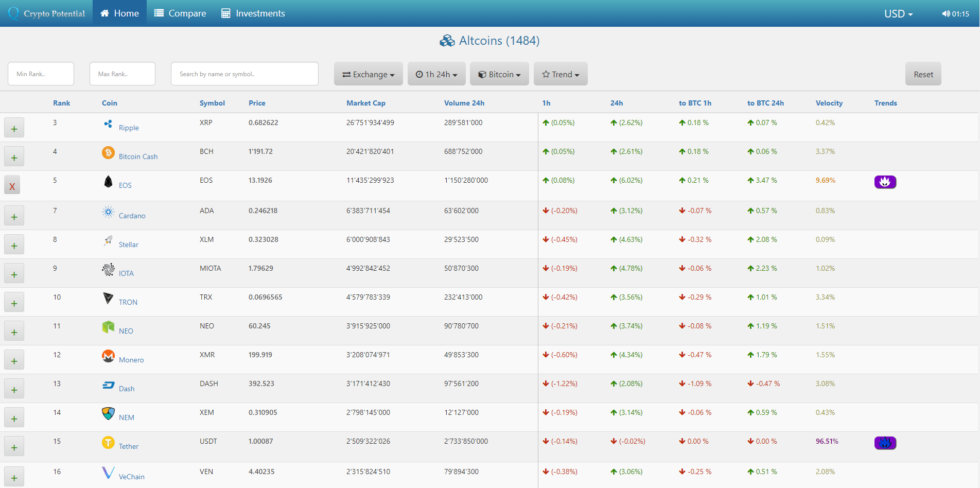
Task: Sort by to BTC 24h column
Action: point(766,103)
